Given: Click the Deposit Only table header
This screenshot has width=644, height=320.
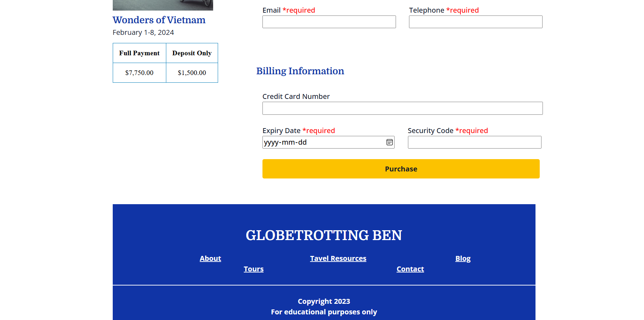Looking at the screenshot, I should [192, 53].
